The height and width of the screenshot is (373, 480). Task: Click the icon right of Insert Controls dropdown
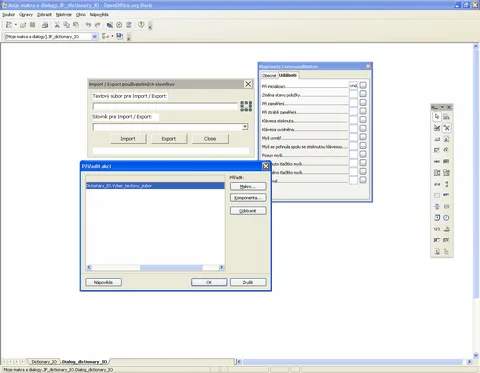tap(120, 36)
